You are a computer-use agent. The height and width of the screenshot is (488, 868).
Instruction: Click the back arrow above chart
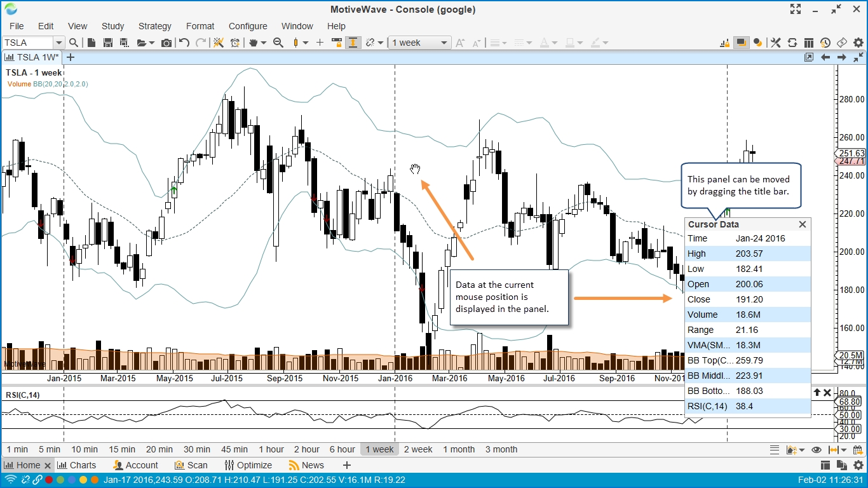(825, 57)
